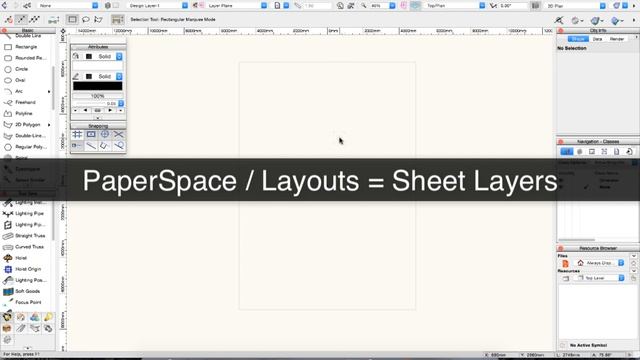Select the Curved Truss tool
Image resolution: width=640 pixels, height=360 pixels.
(x=24, y=247)
